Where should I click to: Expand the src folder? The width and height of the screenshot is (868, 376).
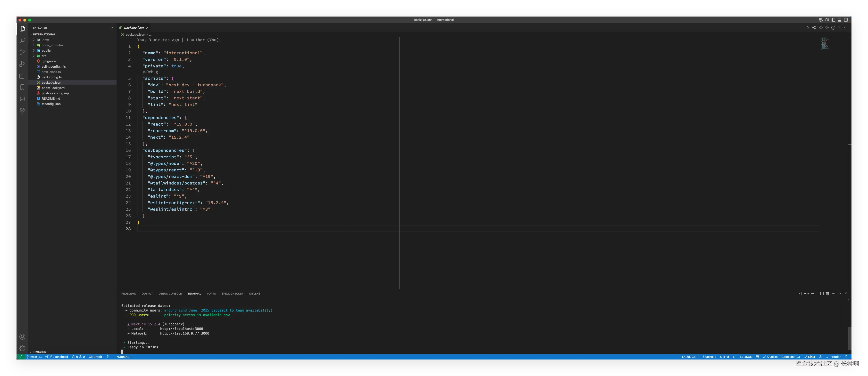point(44,56)
